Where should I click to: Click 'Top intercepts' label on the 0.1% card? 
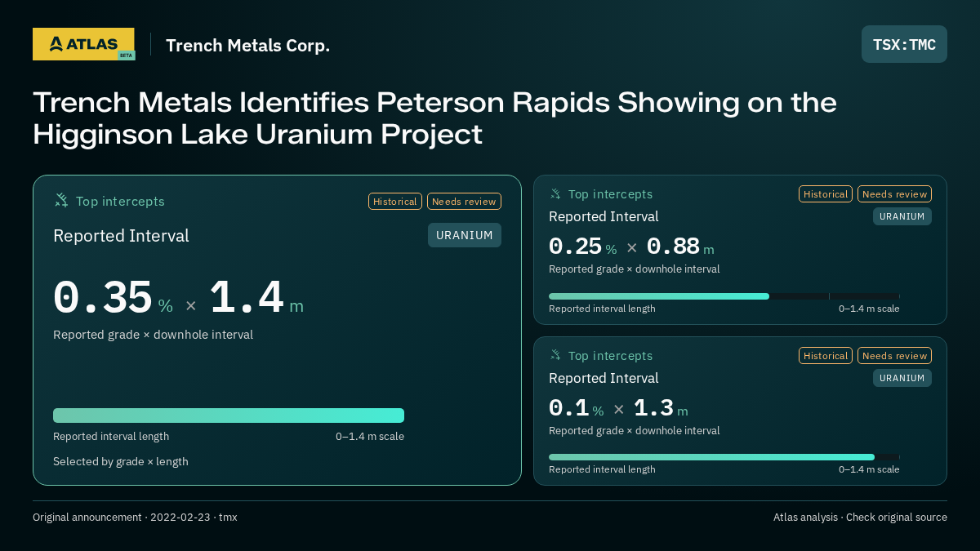pos(611,356)
